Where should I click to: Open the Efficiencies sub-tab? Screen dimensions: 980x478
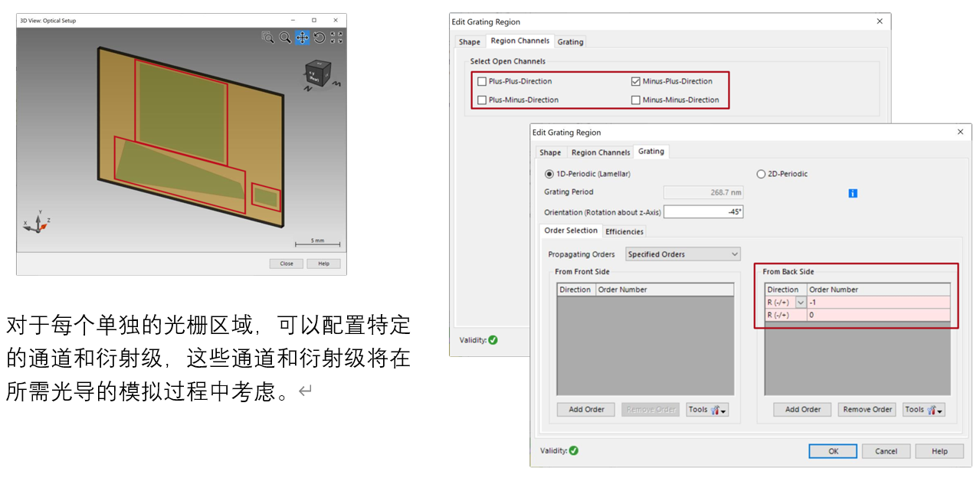point(624,231)
